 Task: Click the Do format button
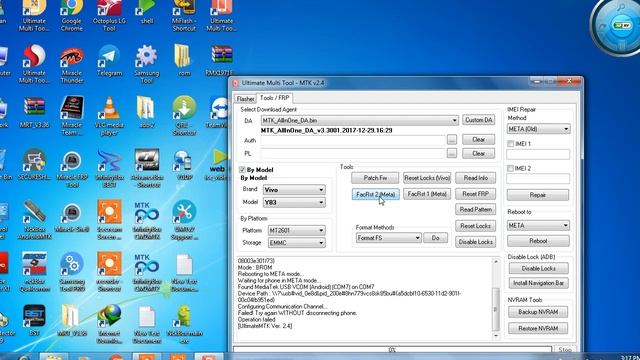point(436,238)
